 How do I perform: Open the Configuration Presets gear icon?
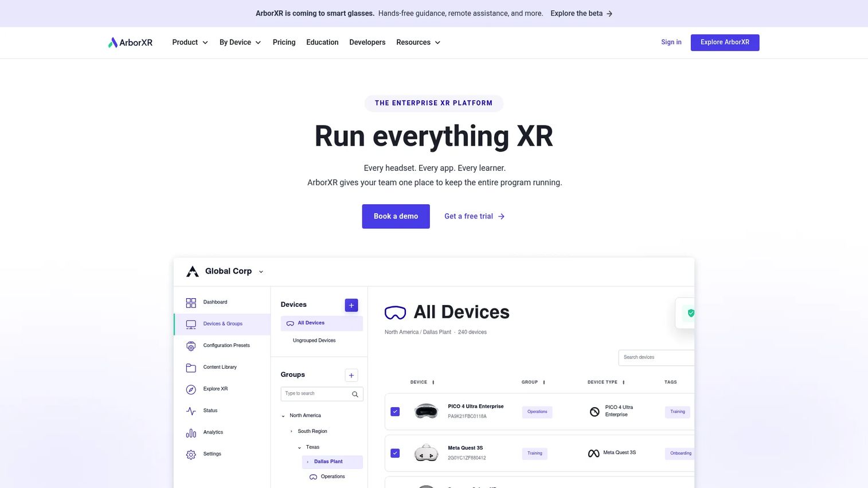tap(191, 346)
